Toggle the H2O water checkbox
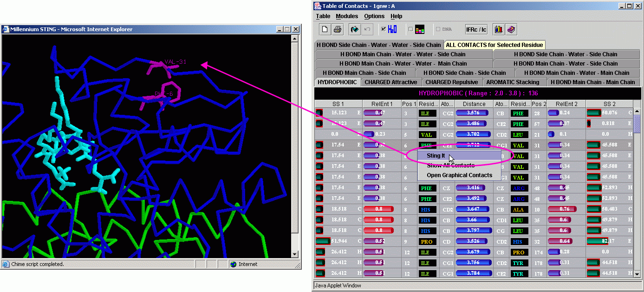Screen dimensions: 644x292 pyautogui.click(x=384, y=29)
